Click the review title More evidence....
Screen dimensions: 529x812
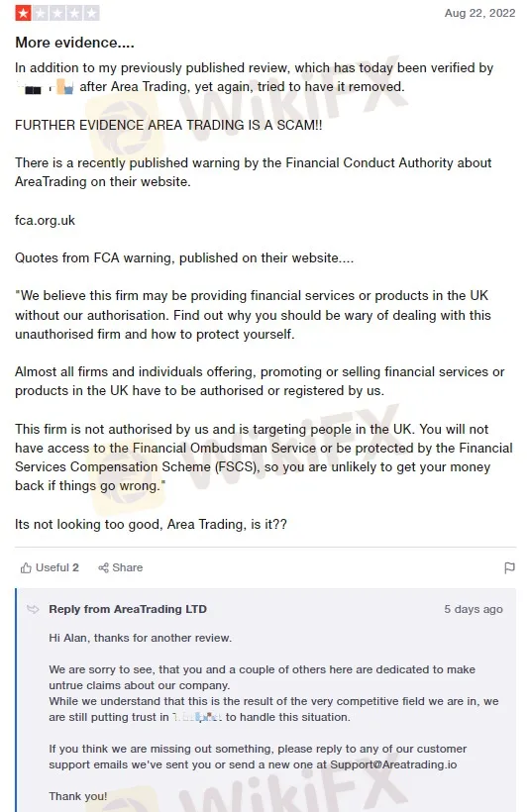(74, 43)
